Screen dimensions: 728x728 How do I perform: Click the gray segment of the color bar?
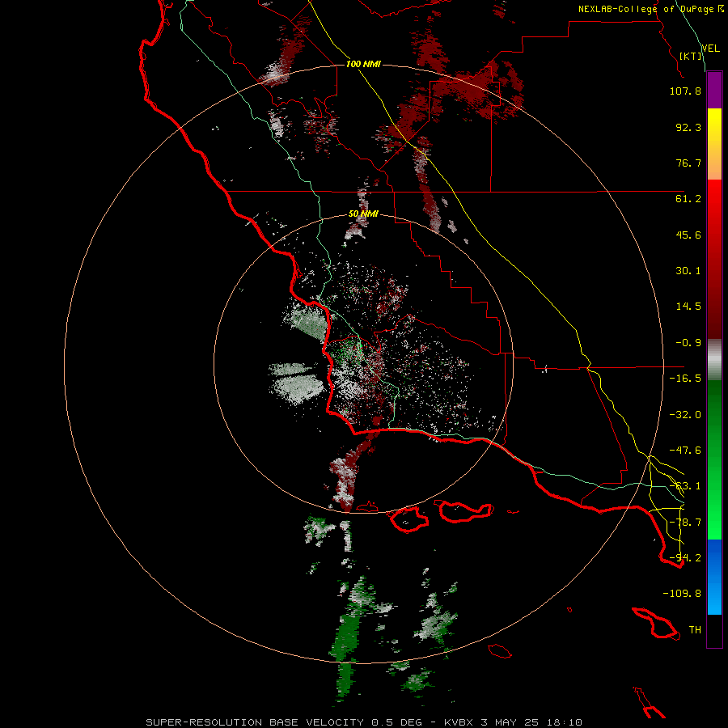tap(714, 360)
